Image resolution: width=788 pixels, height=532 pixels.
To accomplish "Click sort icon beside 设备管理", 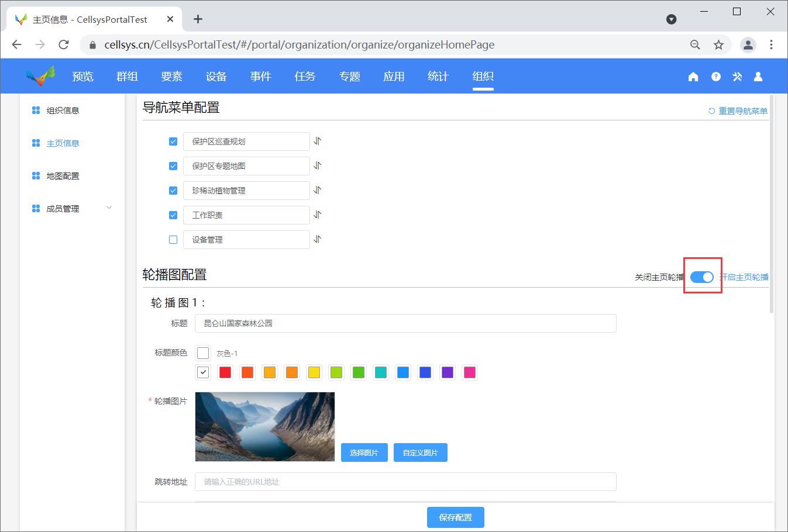I will click(318, 239).
